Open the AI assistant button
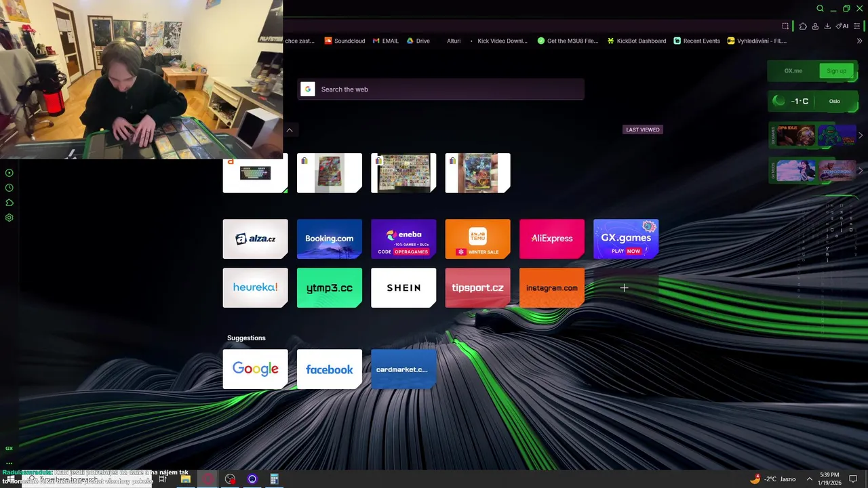Image resolution: width=868 pixels, height=488 pixels. 842,26
